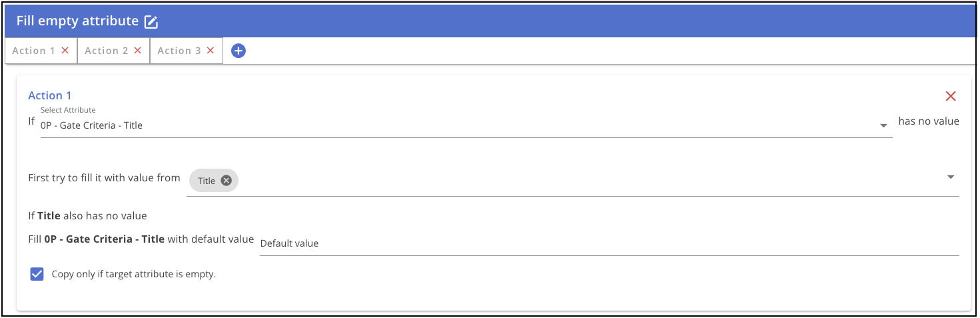
Task: Click the 'Copy only if target attribute is empty.' label
Action: pyautogui.click(x=134, y=274)
